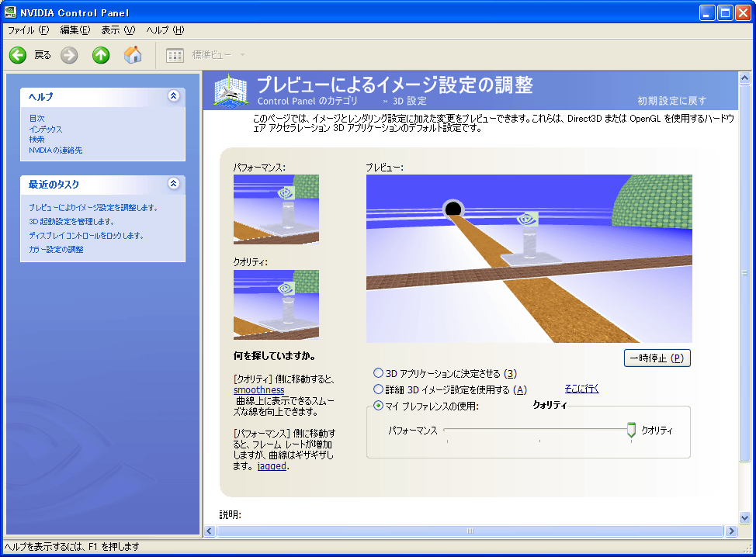The image size is (756, 557).
Task: Select 3D アプリケーションに決定させる radio button
Action: [x=379, y=373]
